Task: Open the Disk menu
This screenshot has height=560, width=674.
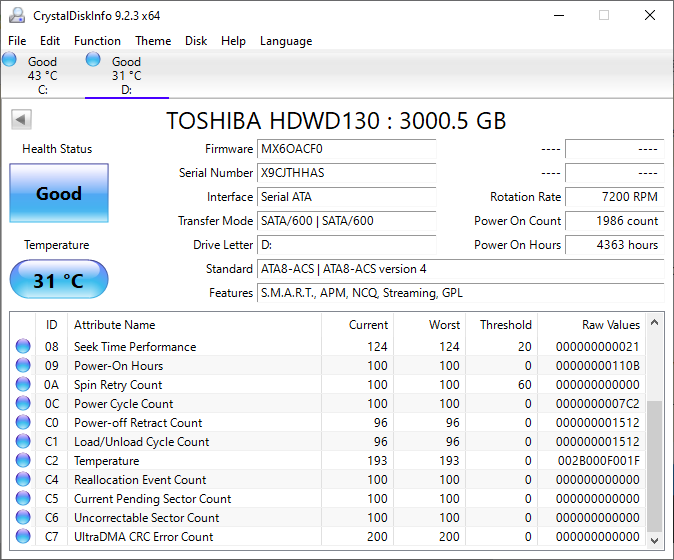Action: click(x=196, y=41)
